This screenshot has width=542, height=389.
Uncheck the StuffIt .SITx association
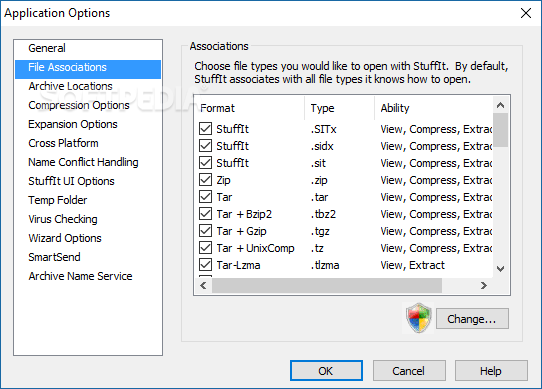pyautogui.click(x=205, y=129)
